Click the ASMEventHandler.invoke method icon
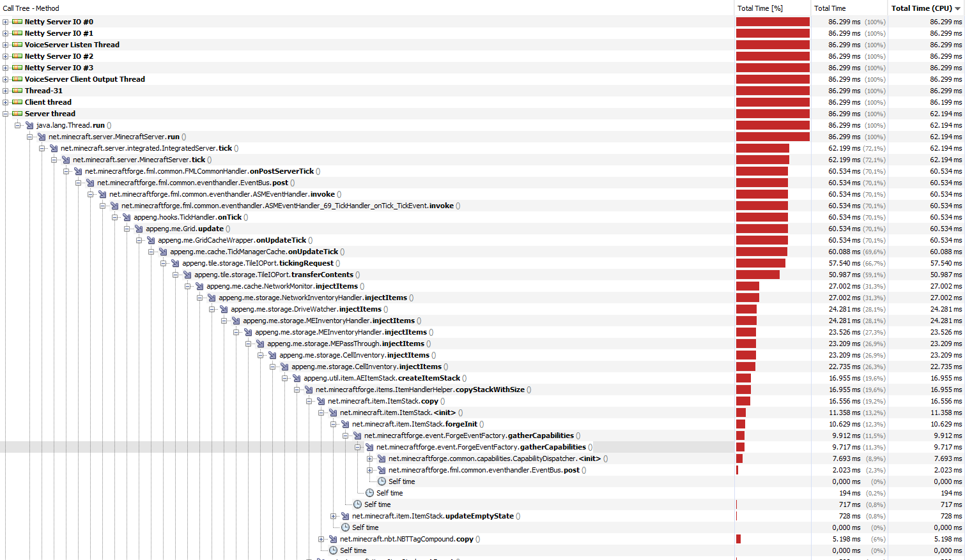 tap(102, 194)
